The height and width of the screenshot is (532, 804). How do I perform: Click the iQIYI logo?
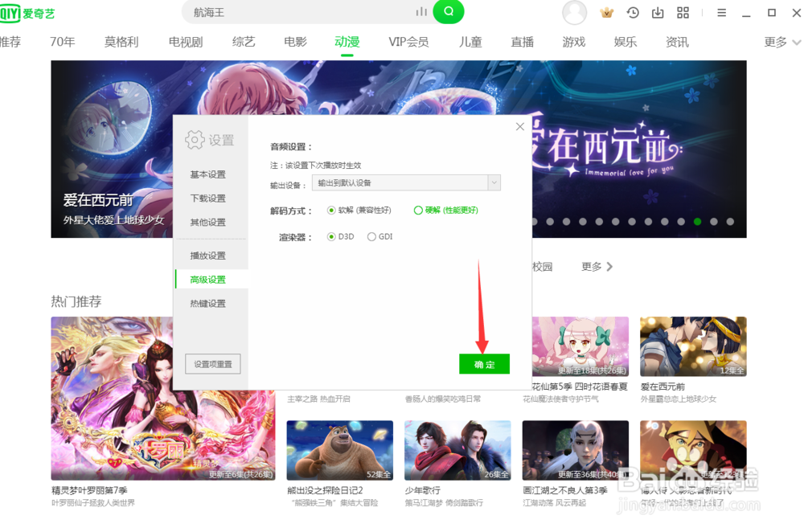[x=27, y=13]
